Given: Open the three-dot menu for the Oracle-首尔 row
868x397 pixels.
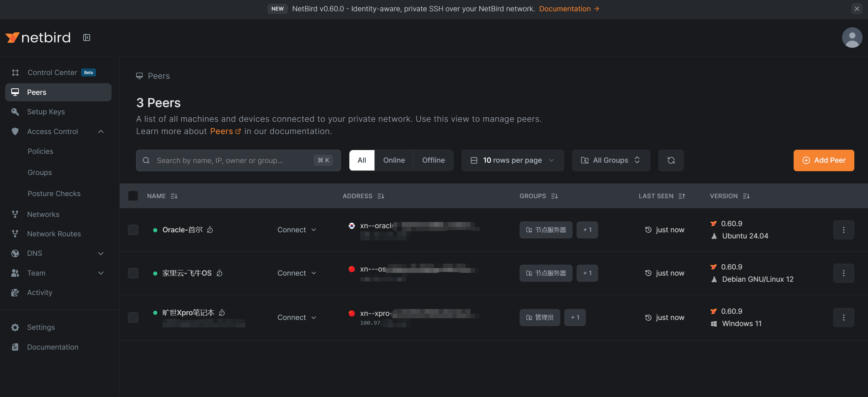Looking at the screenshot, I should coord(843,230).
